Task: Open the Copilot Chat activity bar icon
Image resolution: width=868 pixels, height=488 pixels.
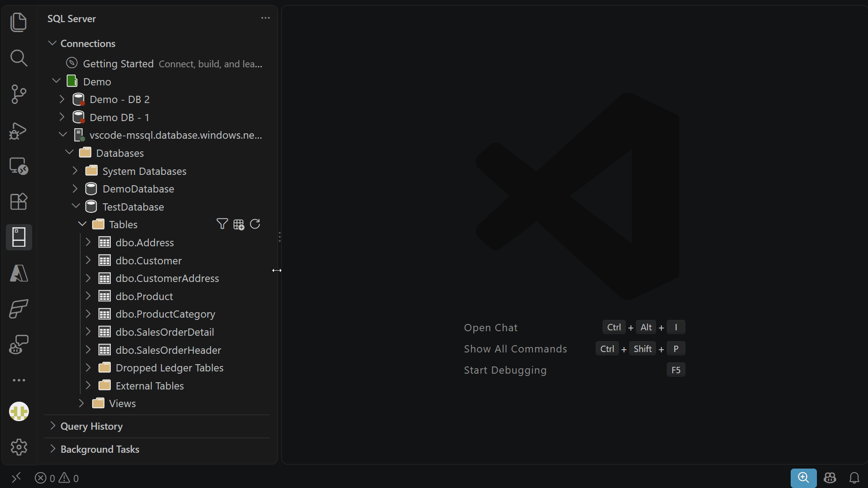Action: [19, 345]
